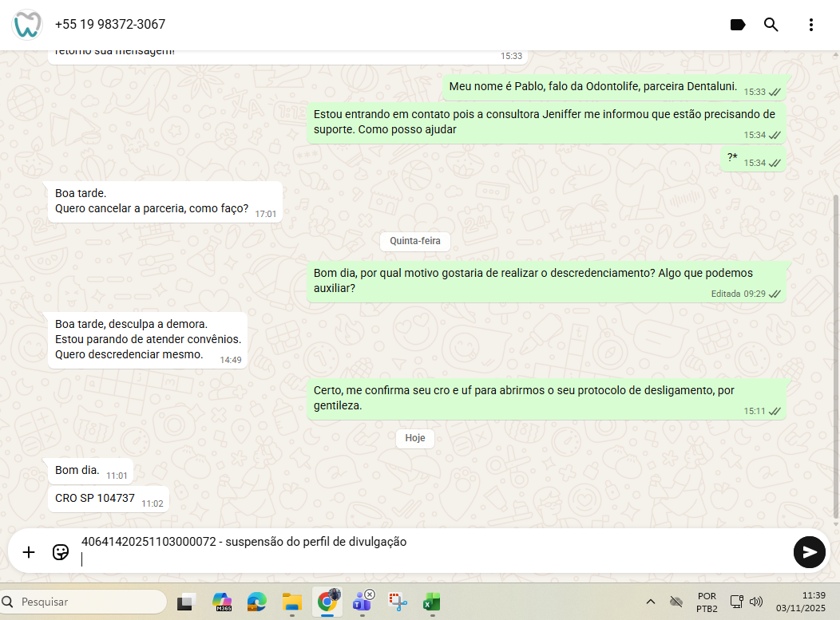The image size is (840, 620).
Task: Click the message mentioning consultora Jeniffer
Action: tap(546, 123)
